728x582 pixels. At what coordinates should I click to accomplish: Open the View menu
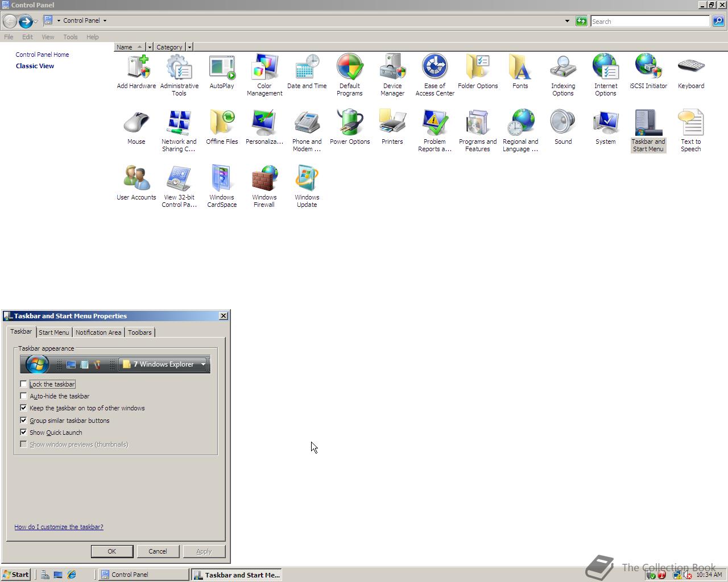pyautogui.click(x=48, y=37)
